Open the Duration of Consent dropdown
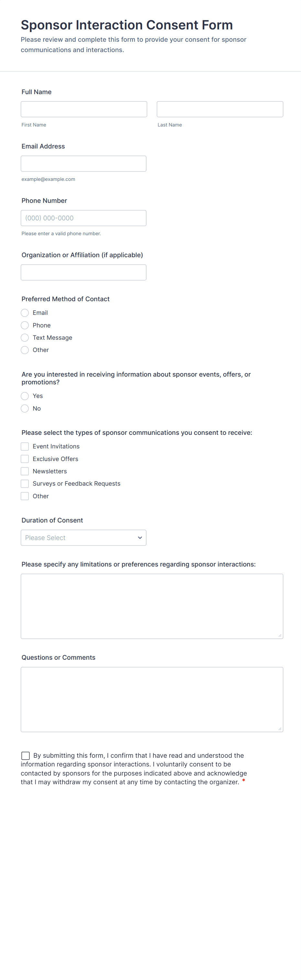 (83, 537)
